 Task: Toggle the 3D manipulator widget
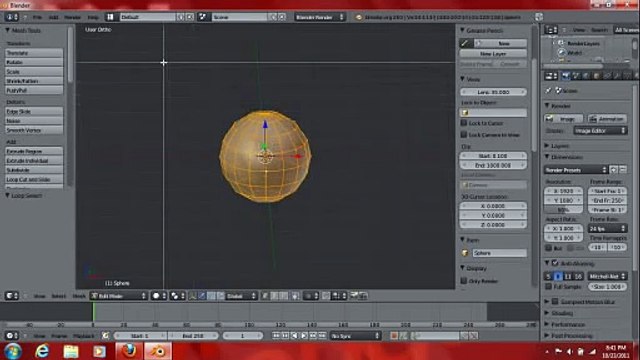192,296
